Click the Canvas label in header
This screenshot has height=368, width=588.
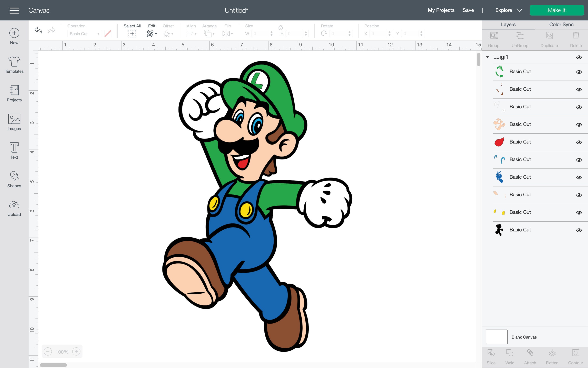[39, 10]
